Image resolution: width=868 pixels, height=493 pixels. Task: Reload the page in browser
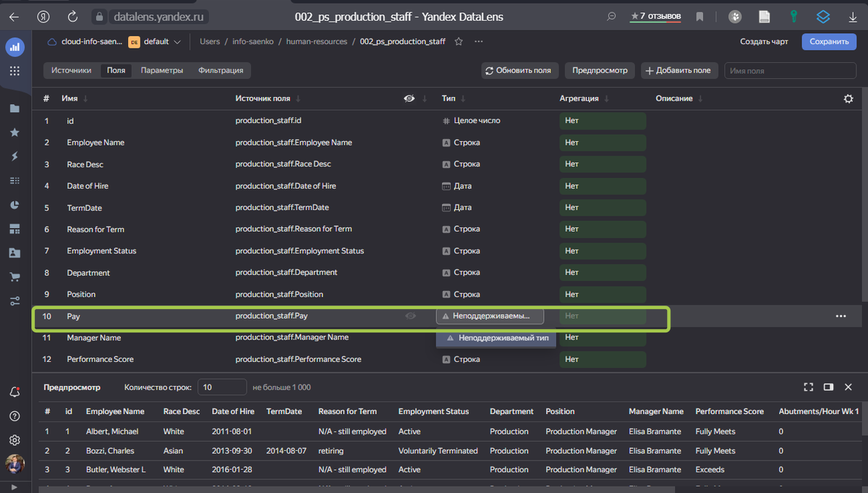coord(72,16)
